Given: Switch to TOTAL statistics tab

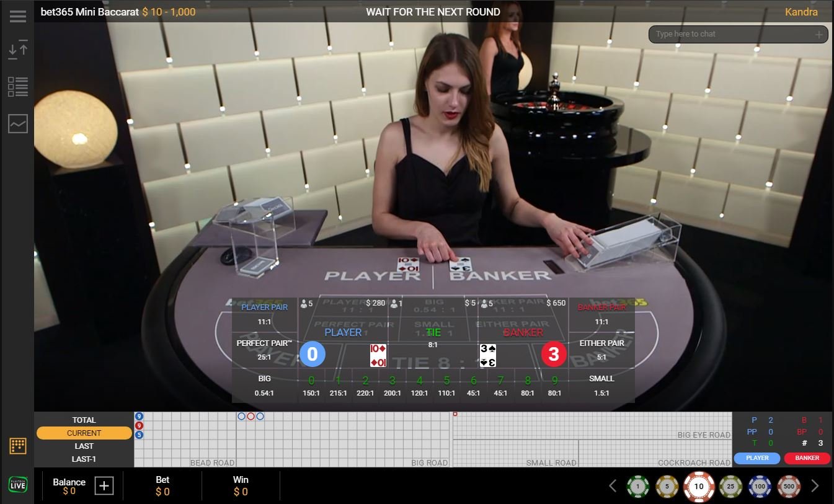Looking at the screenshot, I should coord(84,420).
